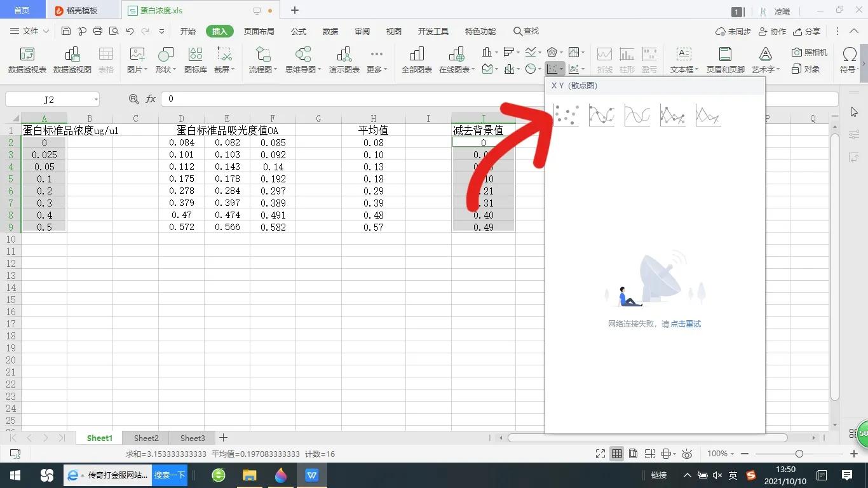868x488 pixels.
Task: Switch to the 数据 tab
Action: pos(330,31)
